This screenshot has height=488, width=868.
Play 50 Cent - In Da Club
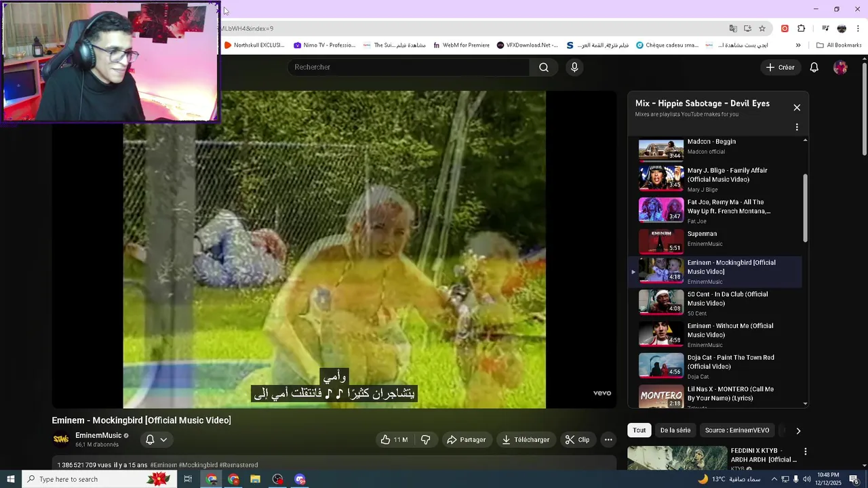pyautogui.click(x=715, y=303)
